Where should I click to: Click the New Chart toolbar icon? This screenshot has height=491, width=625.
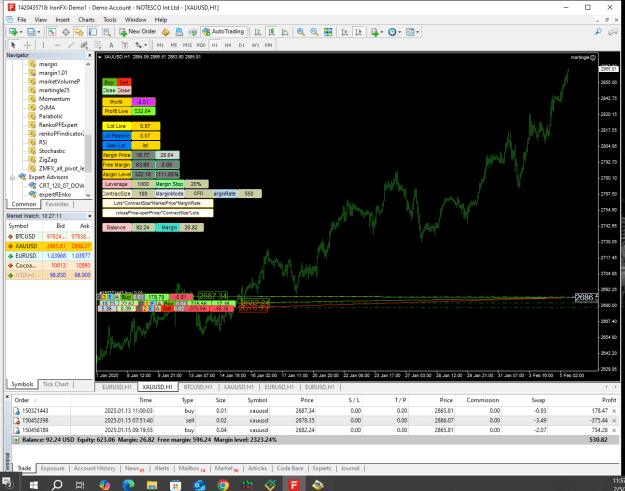tap(13, 32)
